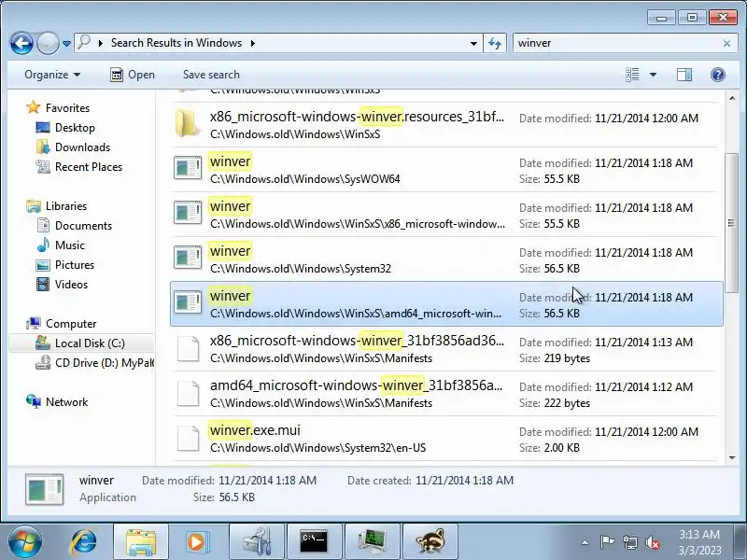Click the Open toolbar button
The height and width of the screenshot is (560, 747).
[133, 75]
